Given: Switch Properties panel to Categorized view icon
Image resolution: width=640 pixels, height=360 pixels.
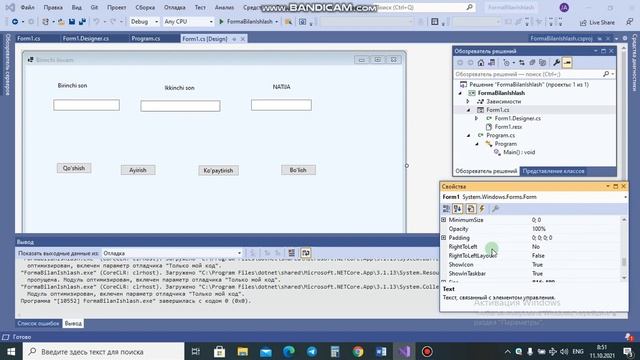Looking at the screenshot, I should (446, 209).
